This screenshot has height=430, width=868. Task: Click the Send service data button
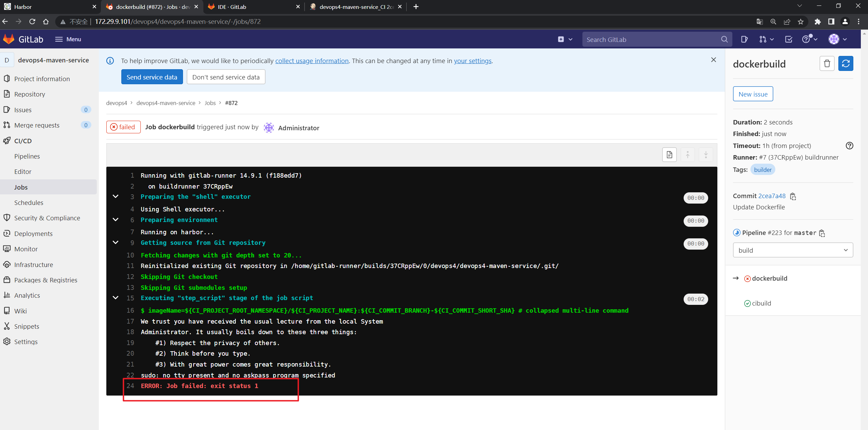click(x=152, y=77)
